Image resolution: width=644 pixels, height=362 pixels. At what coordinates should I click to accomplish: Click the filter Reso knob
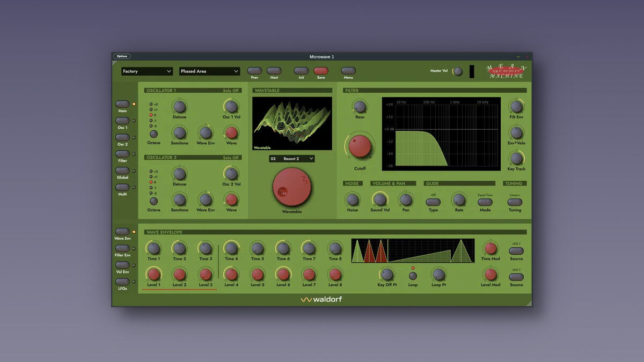360,106
